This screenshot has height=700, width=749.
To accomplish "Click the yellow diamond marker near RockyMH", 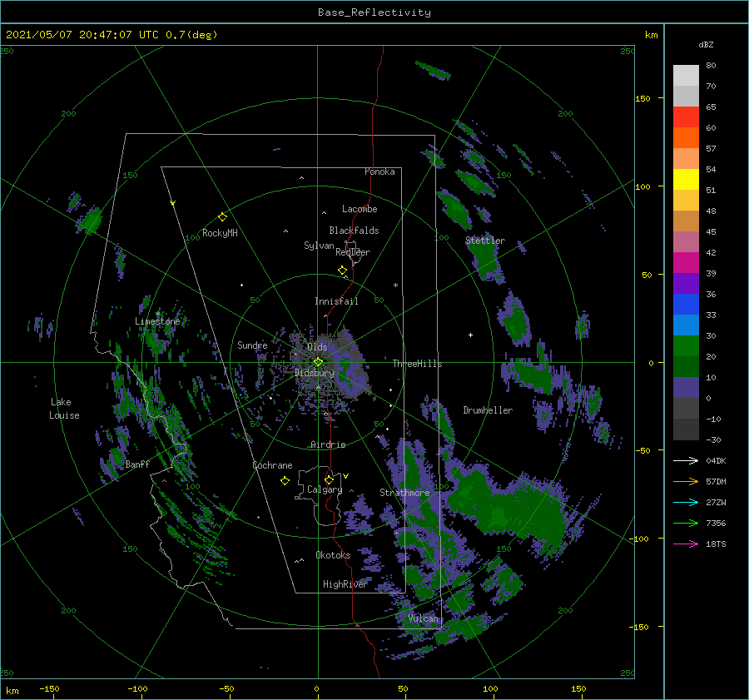I will pos(222,217).
